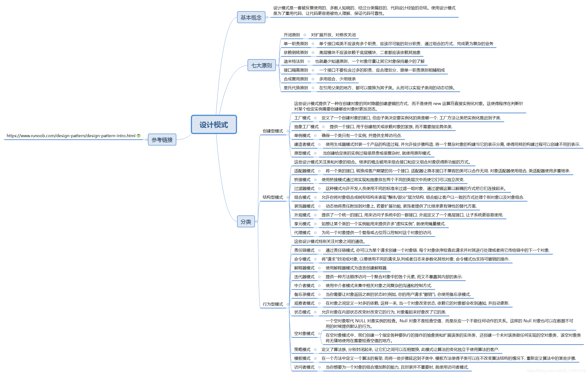Select the 工厂模式 topic

point(302,118)
